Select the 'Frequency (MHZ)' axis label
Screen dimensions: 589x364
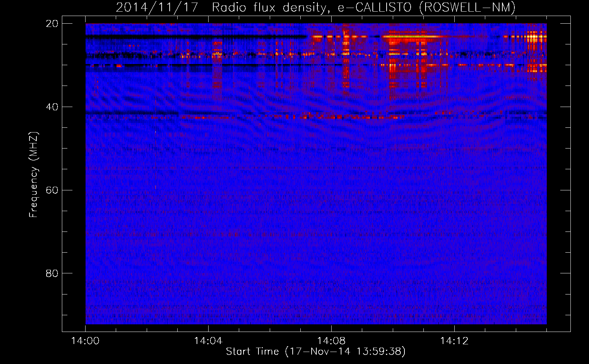click(x=33, y=175)
